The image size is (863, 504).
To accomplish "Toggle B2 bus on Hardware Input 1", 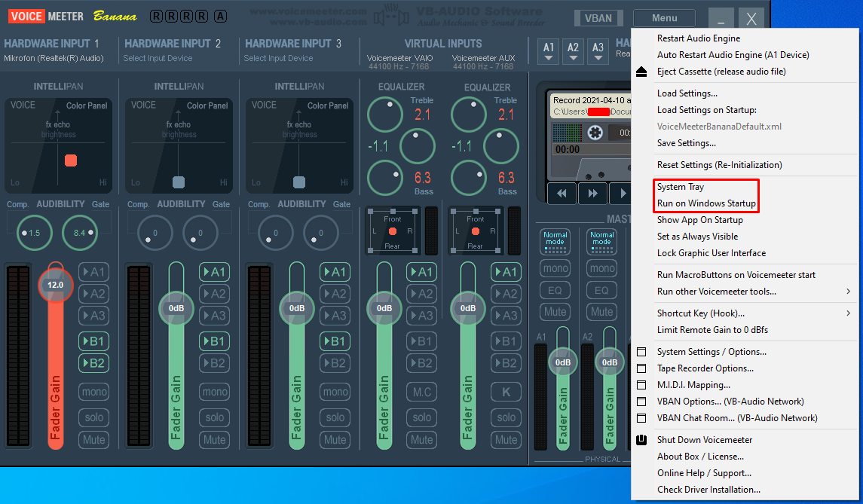I will click(93, 363).
